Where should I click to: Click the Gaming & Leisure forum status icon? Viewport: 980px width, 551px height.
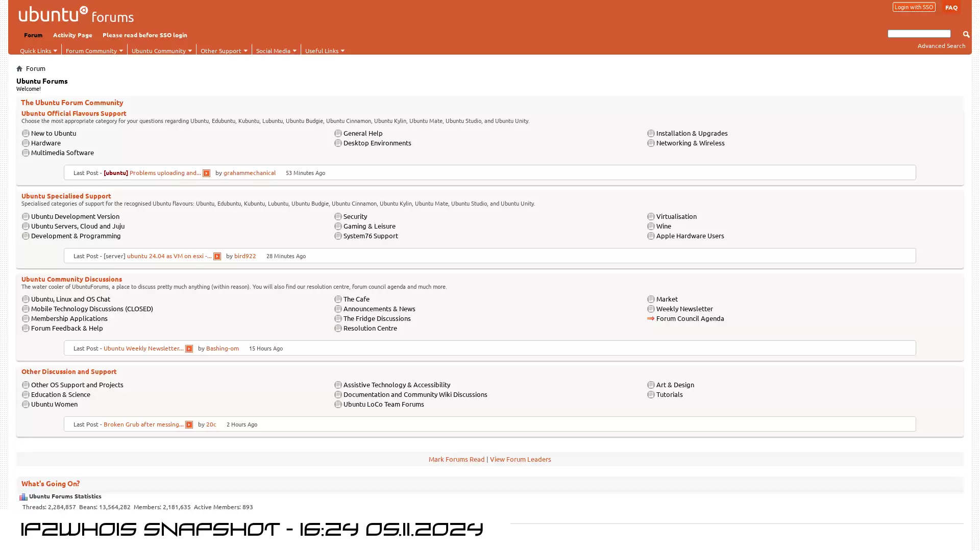coord(338,227)
